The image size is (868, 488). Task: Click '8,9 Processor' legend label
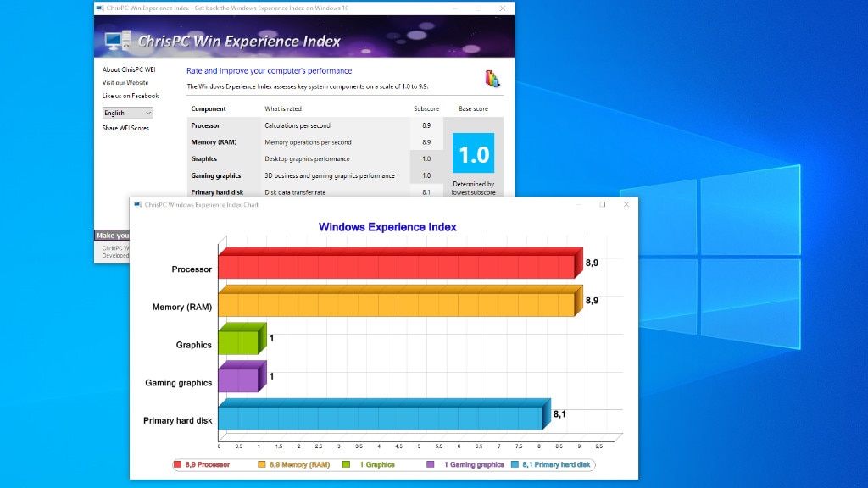coord(208,465)
